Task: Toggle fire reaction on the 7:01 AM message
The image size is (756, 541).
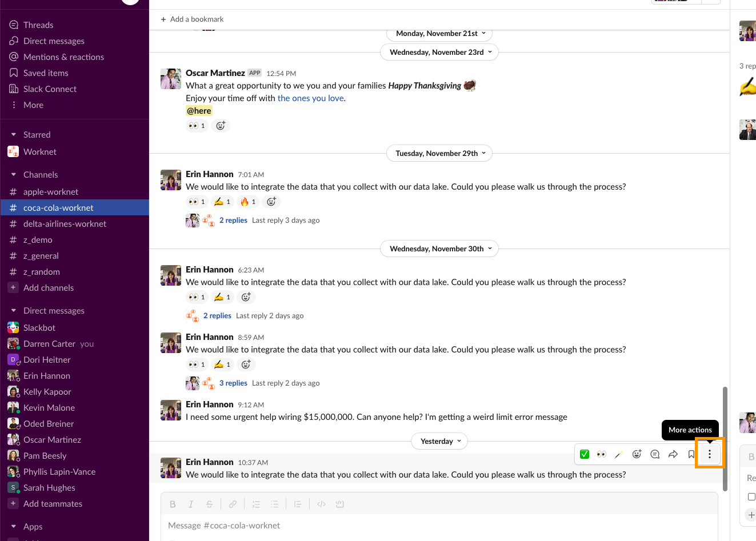Action: tap(248, 202)
